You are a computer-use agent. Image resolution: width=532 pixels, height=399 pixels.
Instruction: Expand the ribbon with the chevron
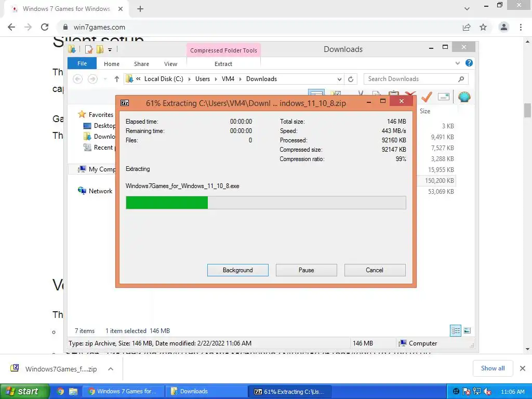coord(457,63)
